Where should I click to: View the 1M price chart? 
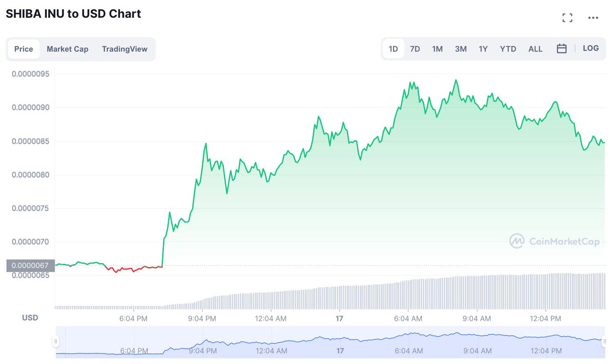click(437, 48)
